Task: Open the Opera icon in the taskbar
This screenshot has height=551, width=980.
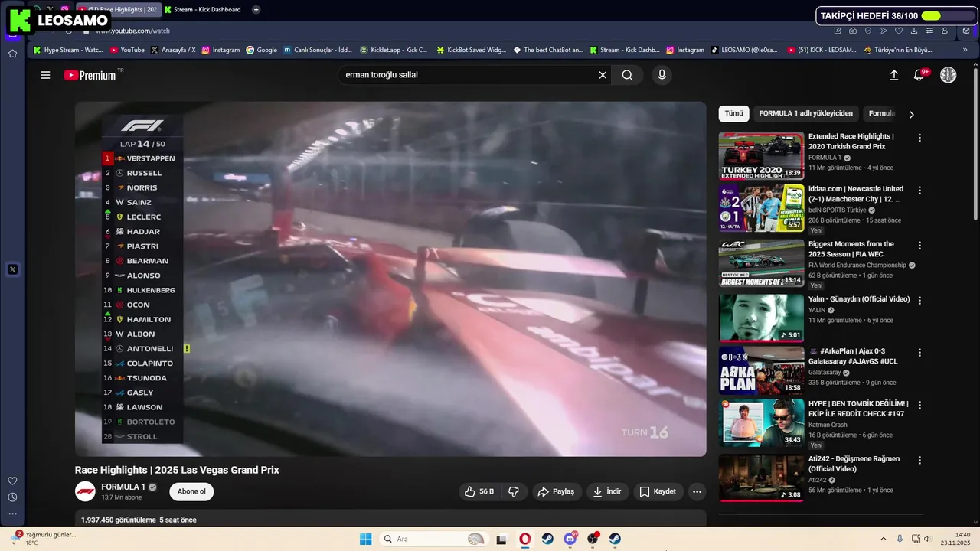Action: coord(524,539)
